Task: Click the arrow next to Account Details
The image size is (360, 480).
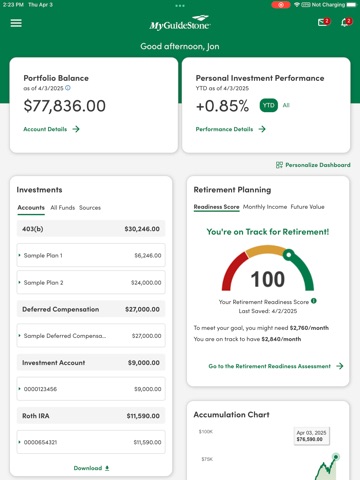Action: point(76,129)
